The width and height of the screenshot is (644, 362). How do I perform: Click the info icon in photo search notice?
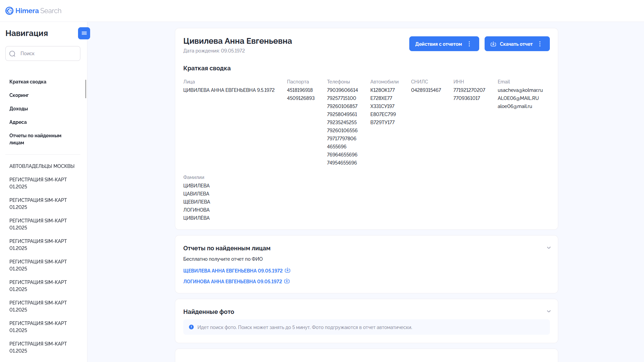pyautogui.click(x=191, y=327)
